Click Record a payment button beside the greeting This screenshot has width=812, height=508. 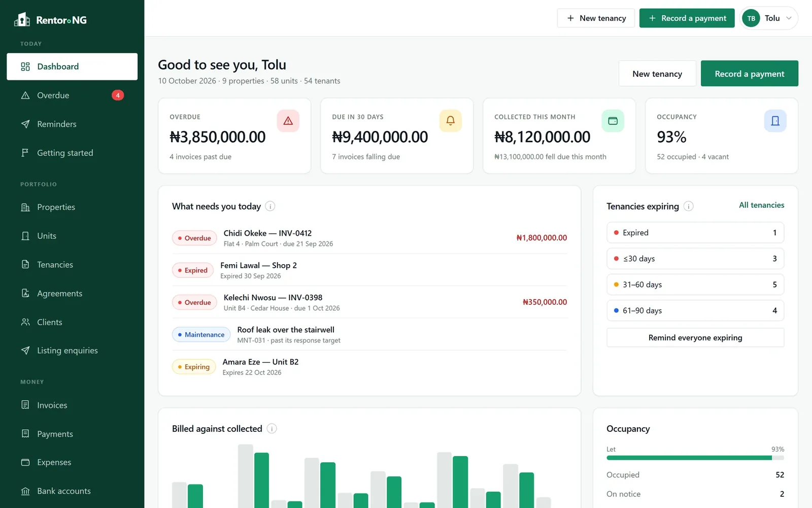[750, 74]
